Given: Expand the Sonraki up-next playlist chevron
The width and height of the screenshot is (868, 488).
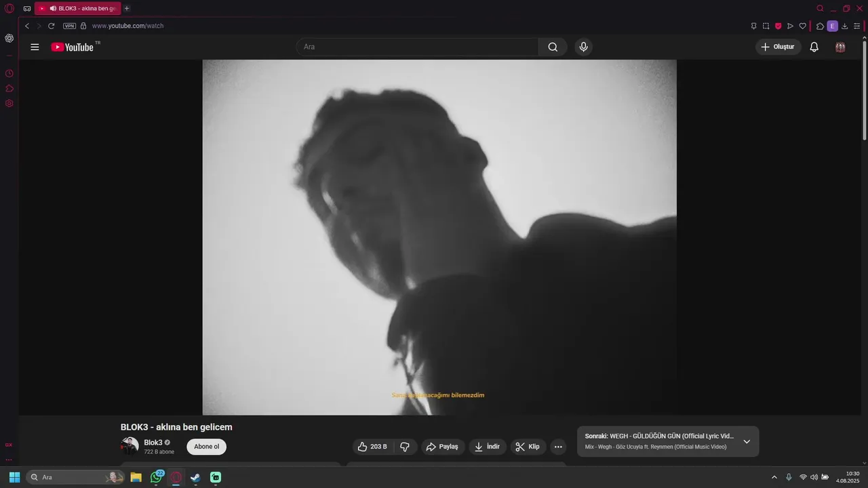Looking at the screenshot, I should [747, 441].
